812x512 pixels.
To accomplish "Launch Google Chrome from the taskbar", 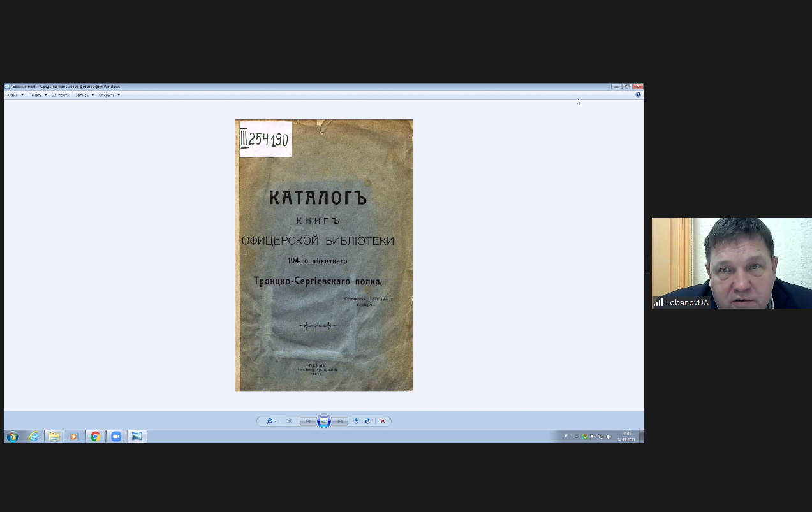I will click(x=95, y=437).
